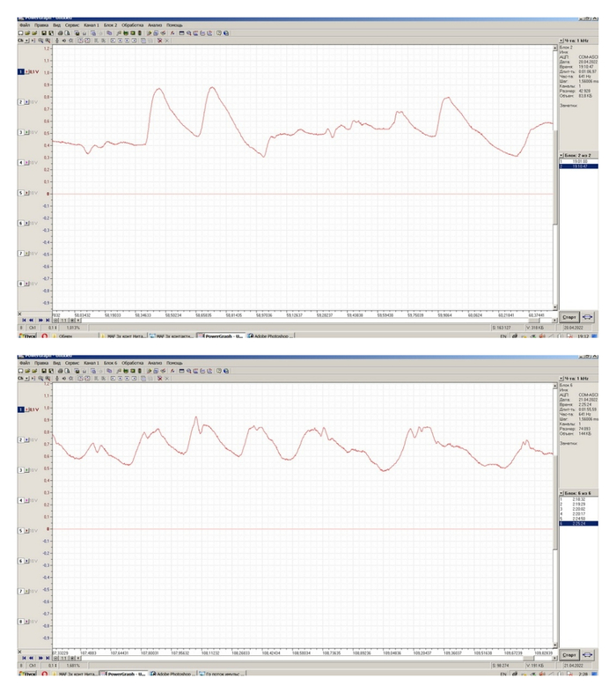Step forward in bottom window navigation
616x693 pixels.
coord(40,658)
